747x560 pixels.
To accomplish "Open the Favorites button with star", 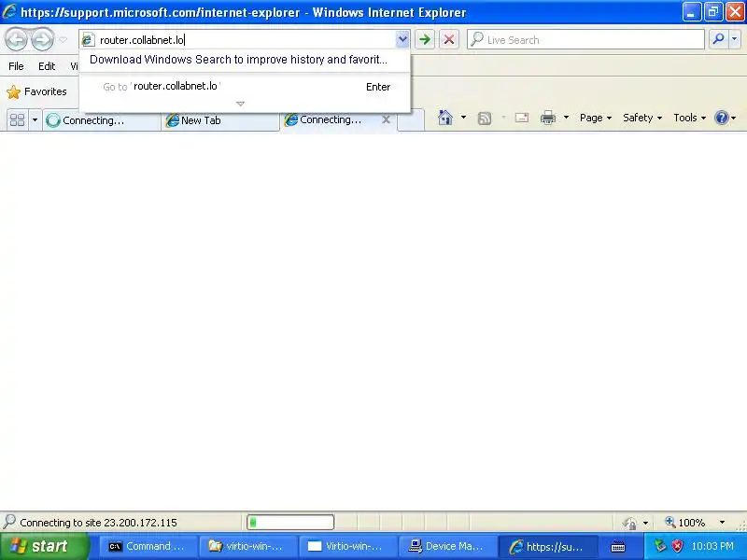I will click(36, 91).
